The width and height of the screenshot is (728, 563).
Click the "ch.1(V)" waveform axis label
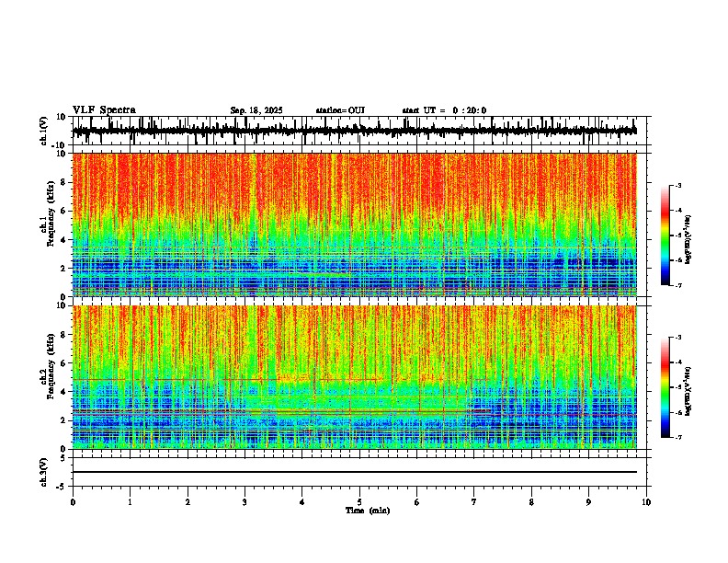tap(44, 131)
